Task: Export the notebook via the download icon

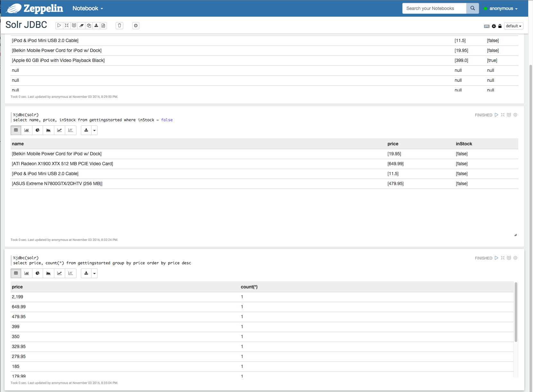Action: tap(96, 25)
